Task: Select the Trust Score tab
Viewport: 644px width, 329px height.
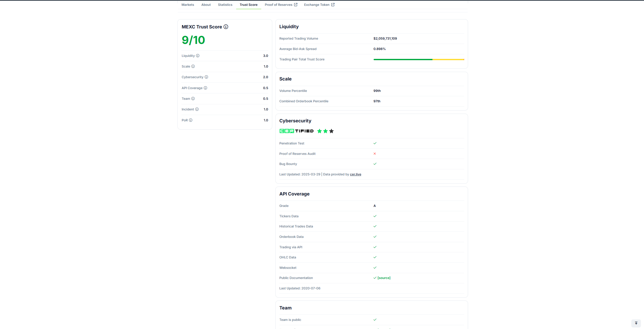Action: pos(249,5)
